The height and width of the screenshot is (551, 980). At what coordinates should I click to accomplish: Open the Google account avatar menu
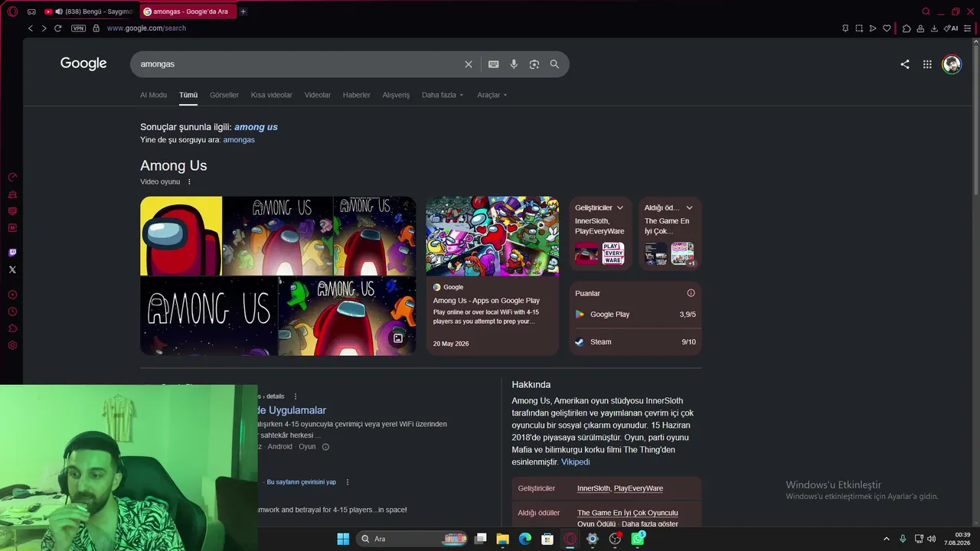click(x=952, y=64)
